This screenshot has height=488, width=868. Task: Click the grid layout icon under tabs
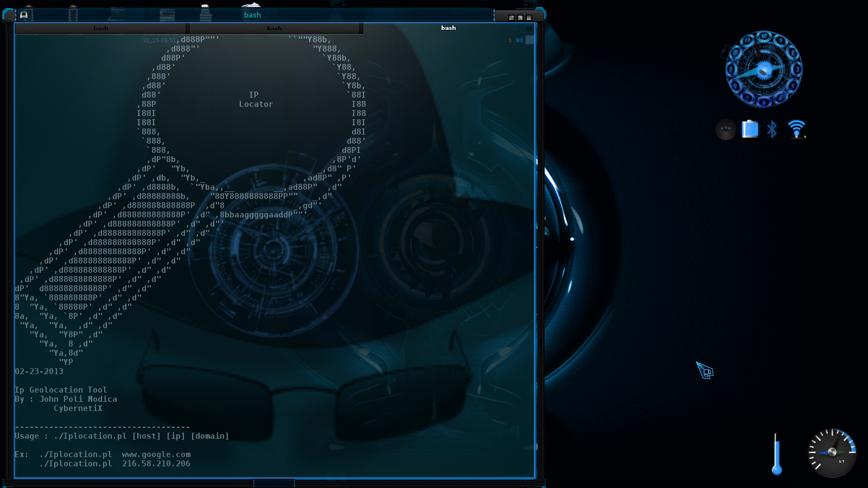click(x=530, y=40)
